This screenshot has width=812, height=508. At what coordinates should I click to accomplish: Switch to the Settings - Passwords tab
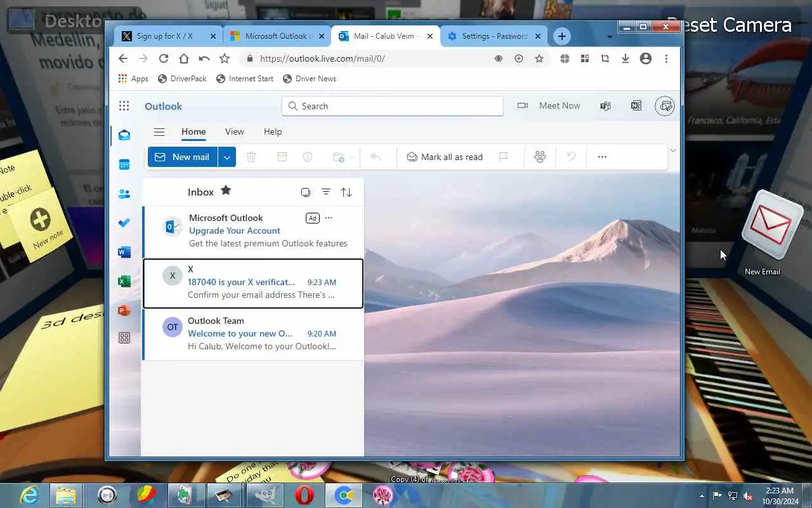tap(495, 36)
